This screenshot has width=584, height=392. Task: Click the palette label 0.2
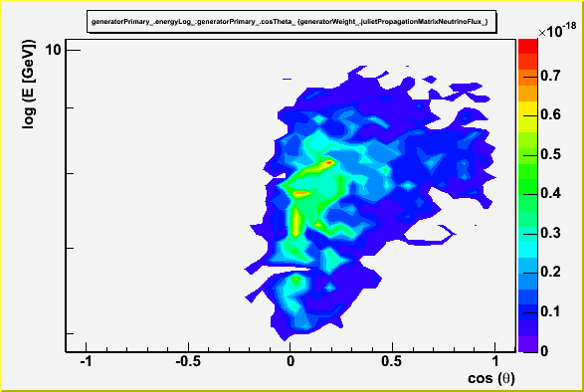[550, 272]
